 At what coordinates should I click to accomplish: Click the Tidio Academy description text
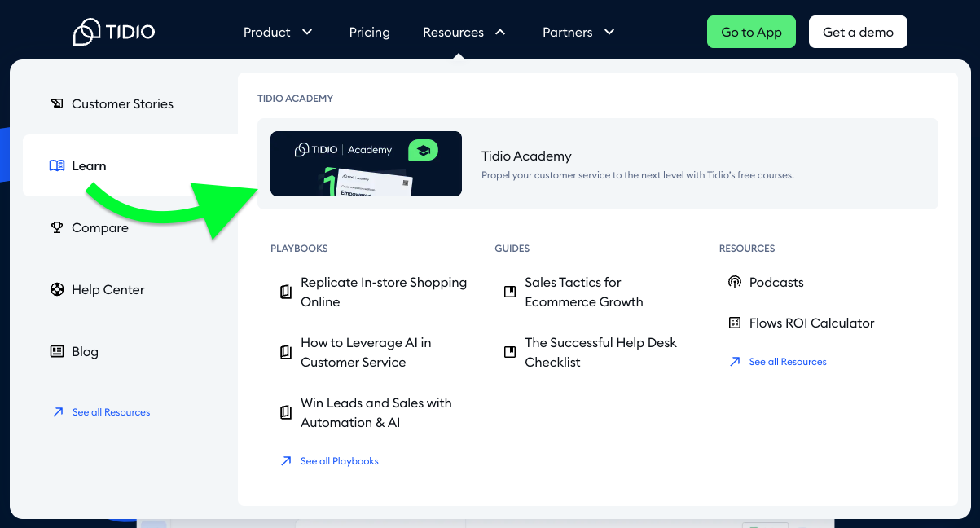[x=638, y=175]
